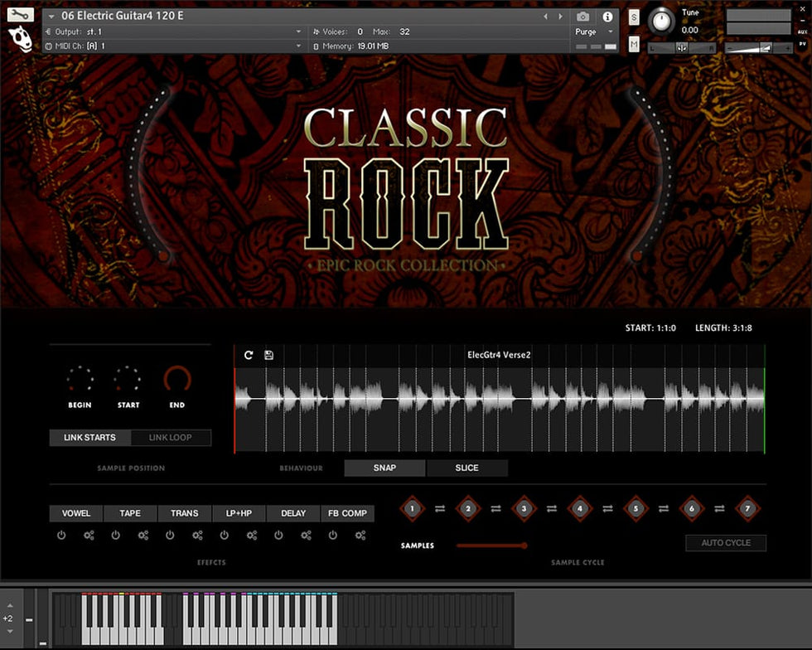Click the instrument info icon
Viewport: 812px width, 650px height.
(x=607, y=17)
